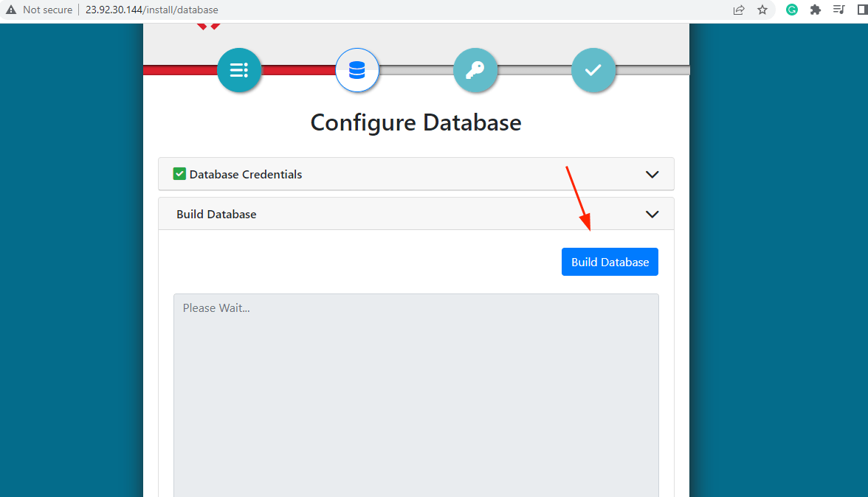Click the Please Wait output text area
The image size is (868, 497).
point(416,395)
